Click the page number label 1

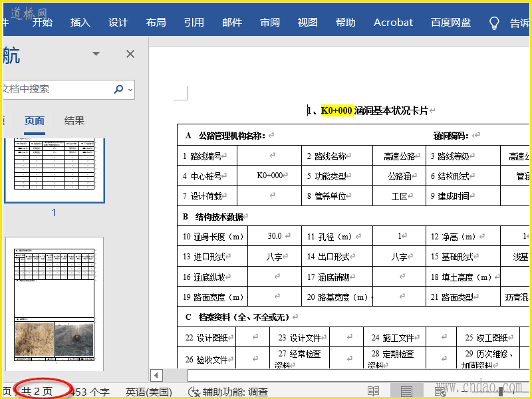[54, 212]
